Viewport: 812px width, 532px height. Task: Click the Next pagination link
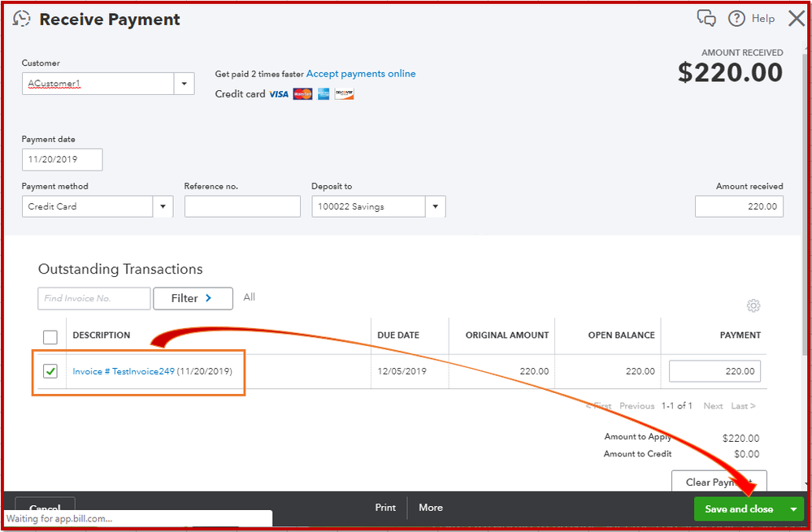713,406
